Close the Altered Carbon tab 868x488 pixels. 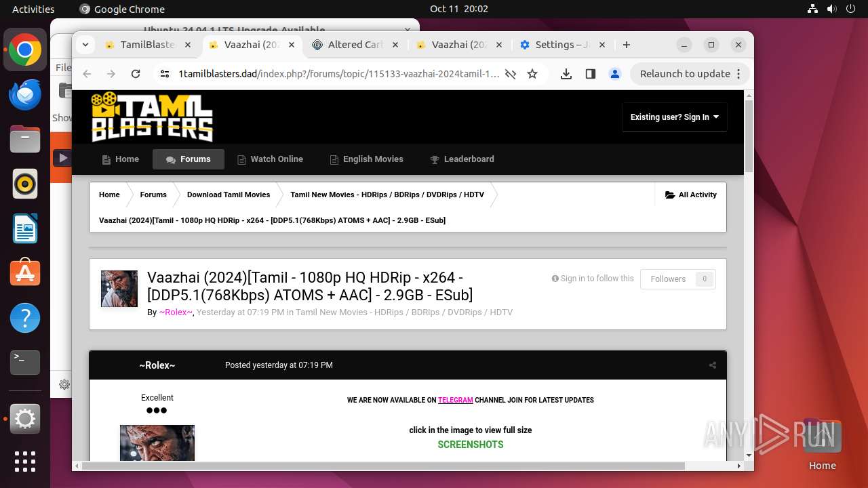click(x=396, y=45)
